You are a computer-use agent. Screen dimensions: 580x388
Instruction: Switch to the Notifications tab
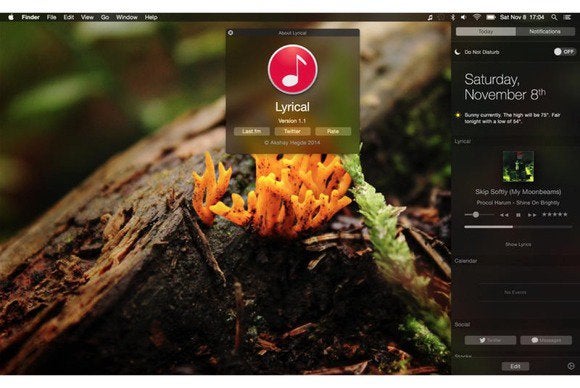(545, 31)
